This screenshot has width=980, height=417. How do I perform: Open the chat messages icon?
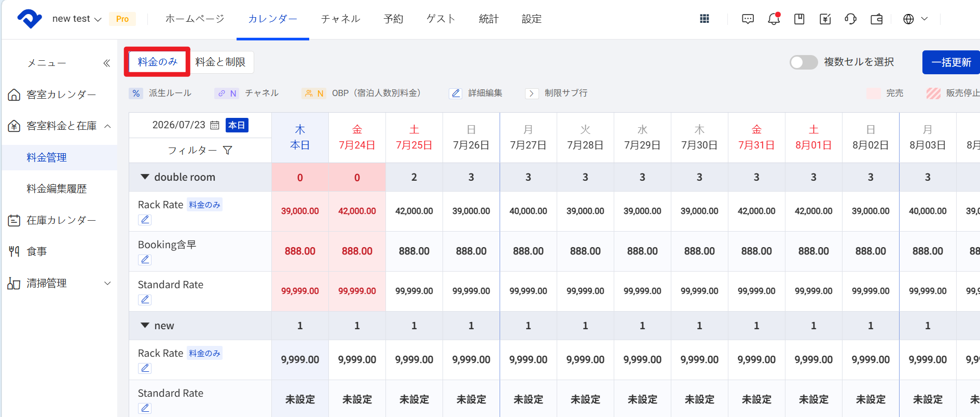[748, 19]
